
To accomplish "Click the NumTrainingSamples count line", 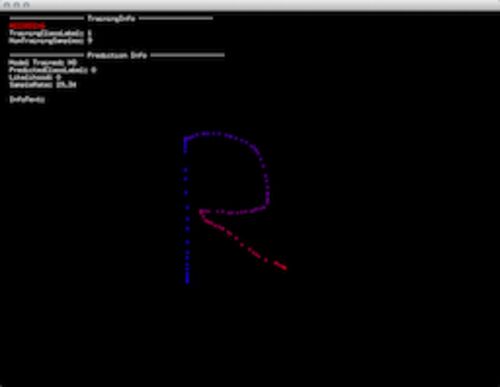I will click(50, 40).
